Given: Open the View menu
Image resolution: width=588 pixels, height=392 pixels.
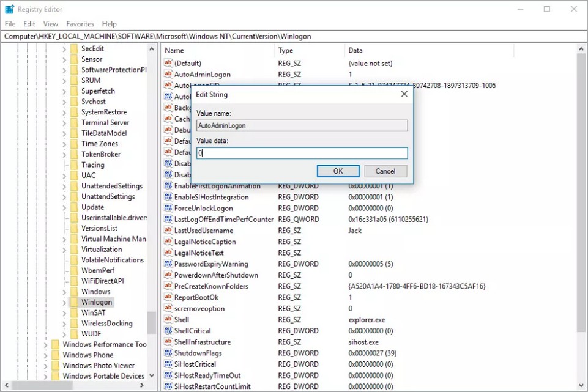Looking at the screenshot, I should click(51, 24).
